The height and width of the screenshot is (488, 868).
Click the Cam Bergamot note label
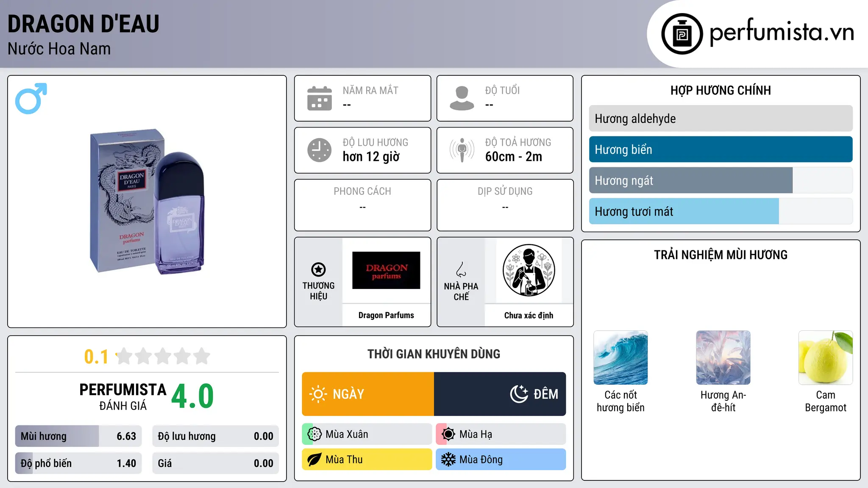click(x=826, y=401)
